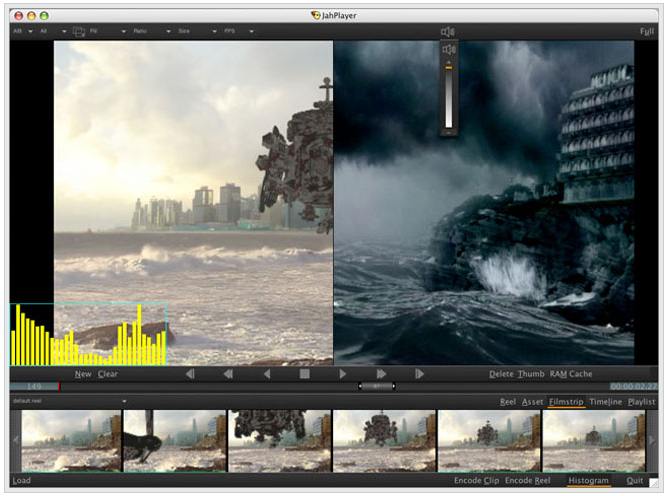Image resolution: width=667 pixels, height=496 pixels.
Task: Switch to the Timeline tab
Action: pos(605,402)
